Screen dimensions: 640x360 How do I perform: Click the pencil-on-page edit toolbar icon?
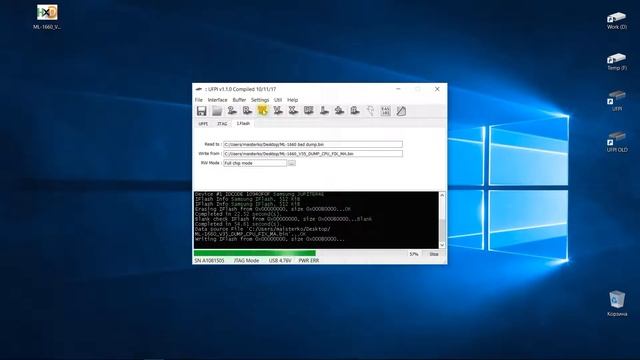tap(401, 111)
